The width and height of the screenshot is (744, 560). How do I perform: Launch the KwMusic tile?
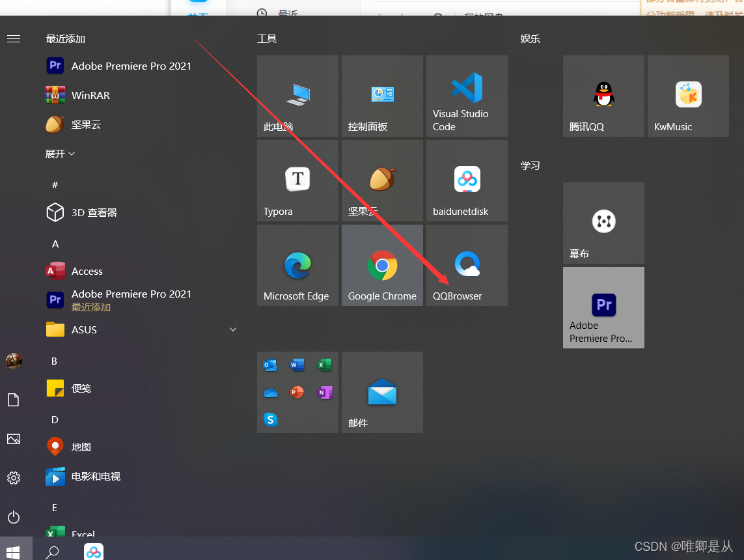[x=688, y=96]
